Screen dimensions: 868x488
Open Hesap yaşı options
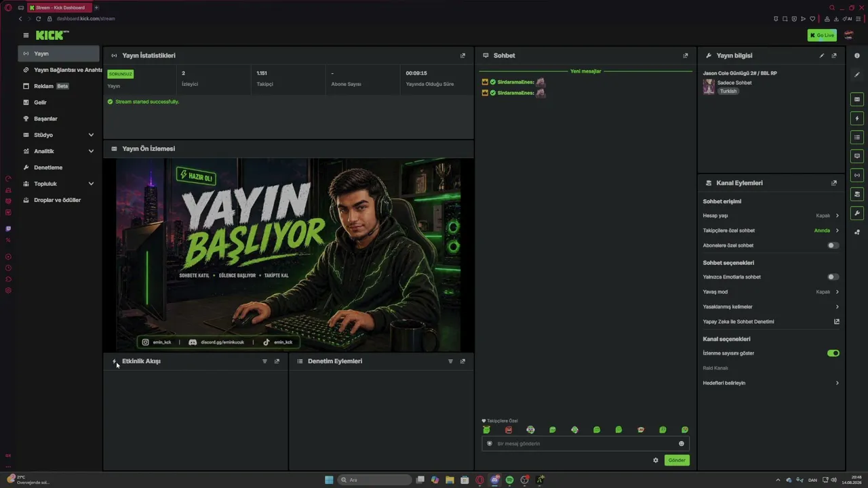pyautogui.click(x=771, y=216)
